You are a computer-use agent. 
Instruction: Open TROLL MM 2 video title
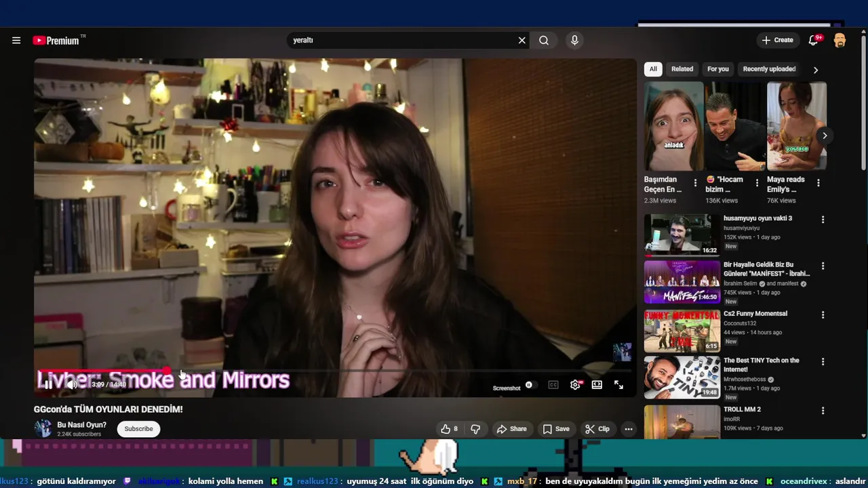point(742,409)
